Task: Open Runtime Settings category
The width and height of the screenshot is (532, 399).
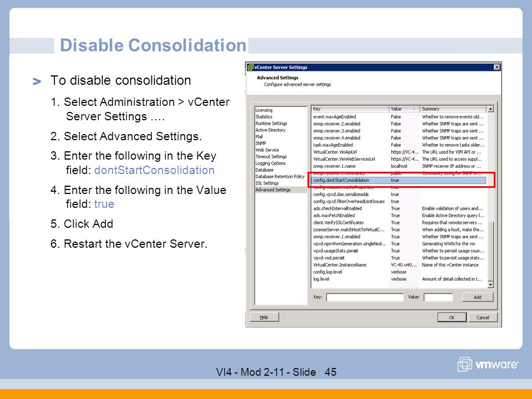Action: pyautogui.click(x=271, y=124)
